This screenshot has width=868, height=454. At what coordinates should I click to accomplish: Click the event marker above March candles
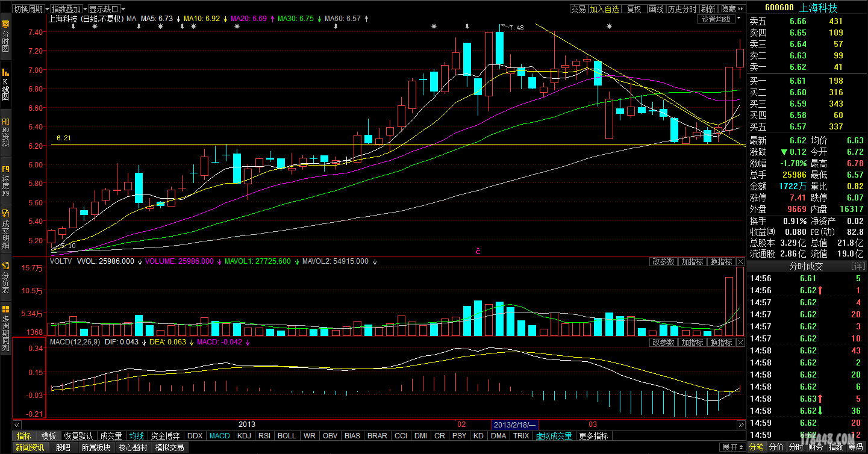click(610, 26)
